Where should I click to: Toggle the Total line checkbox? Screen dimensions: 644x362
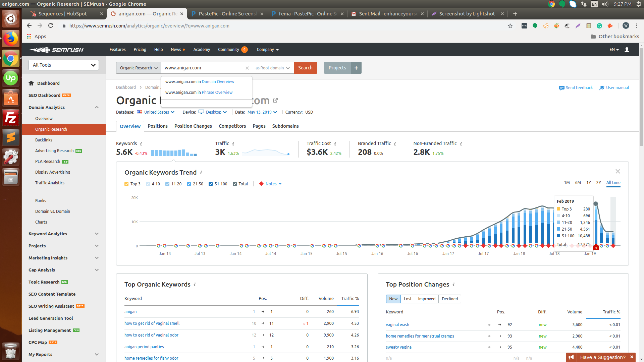coord(235,184)
